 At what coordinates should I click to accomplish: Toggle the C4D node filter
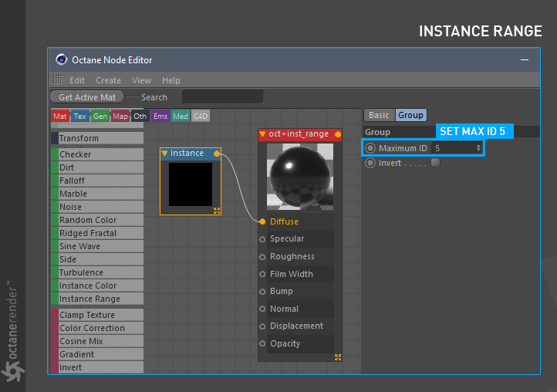[201, 117]
